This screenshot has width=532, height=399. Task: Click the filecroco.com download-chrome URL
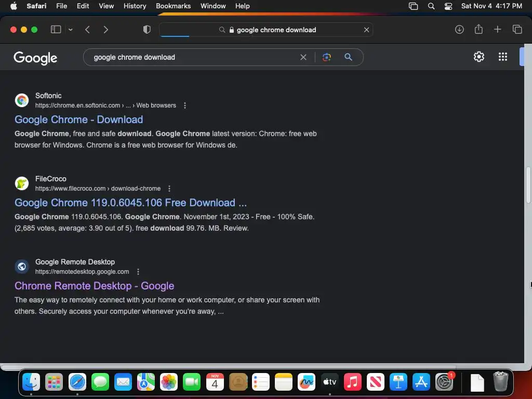(98, 189)
